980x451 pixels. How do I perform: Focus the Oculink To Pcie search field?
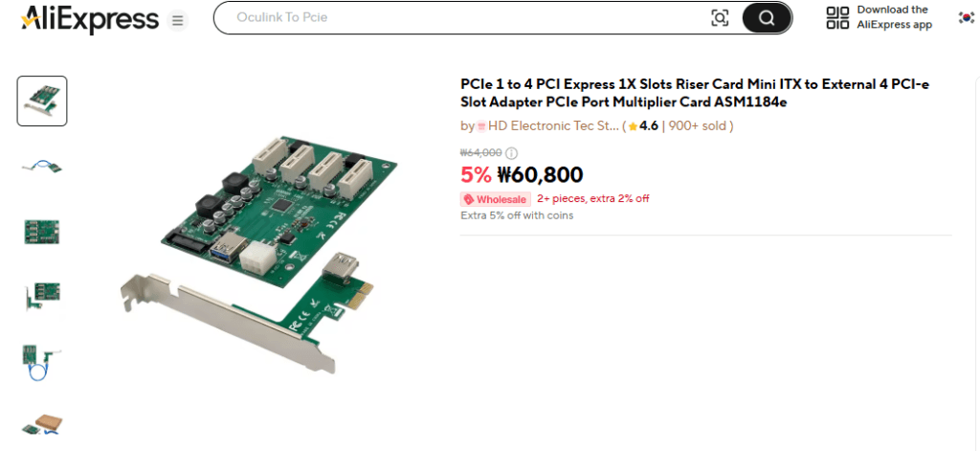(x=459, y=17)
